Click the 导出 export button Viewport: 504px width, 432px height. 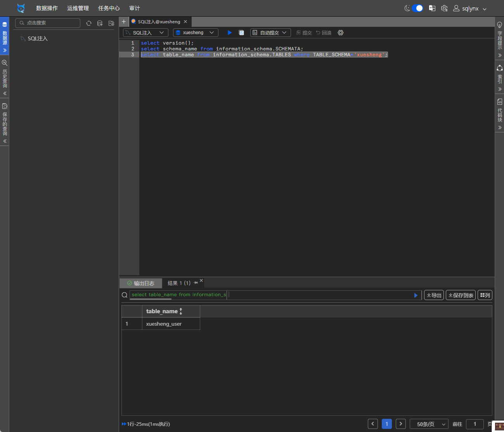click(434, 295)
